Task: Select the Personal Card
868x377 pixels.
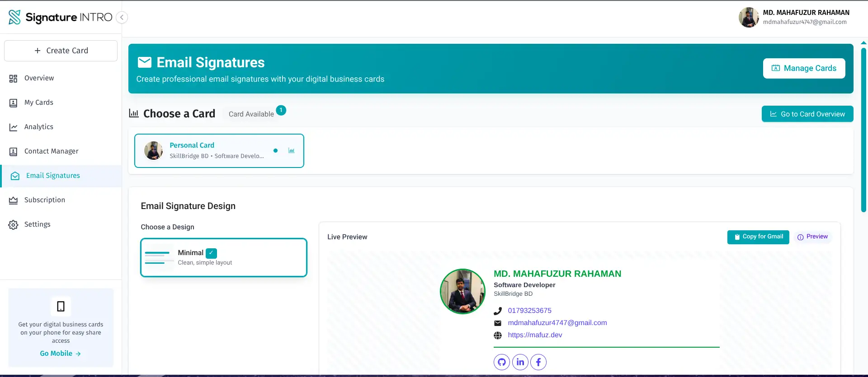Action: tap(219, 151)
